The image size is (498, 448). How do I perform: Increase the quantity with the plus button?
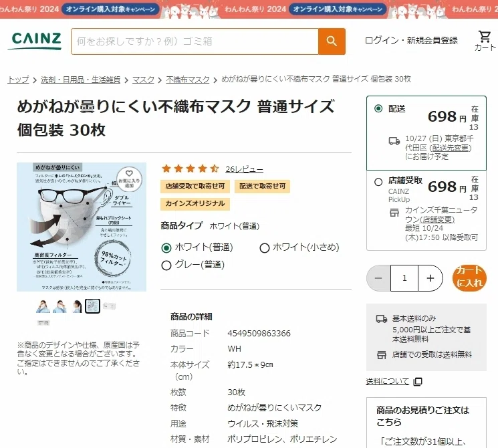430,278
